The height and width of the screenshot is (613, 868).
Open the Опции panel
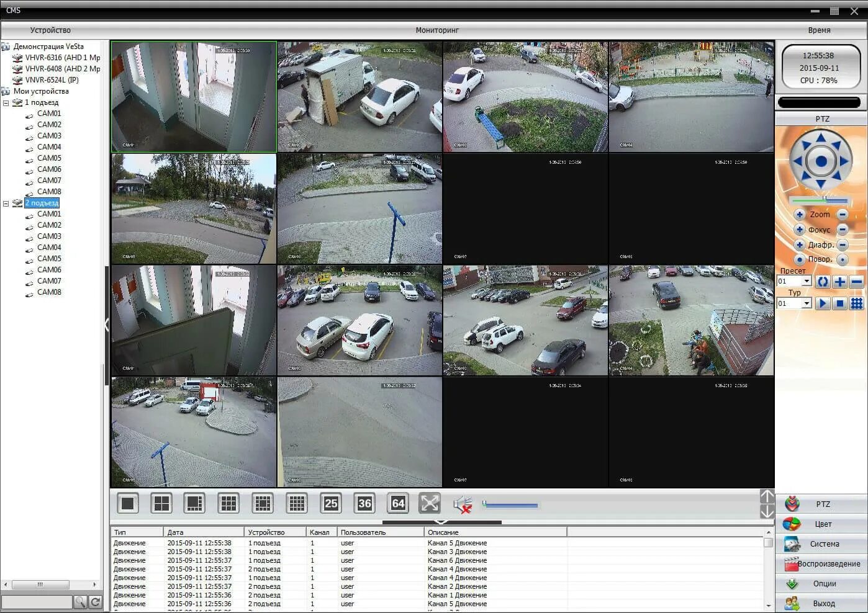821,584
